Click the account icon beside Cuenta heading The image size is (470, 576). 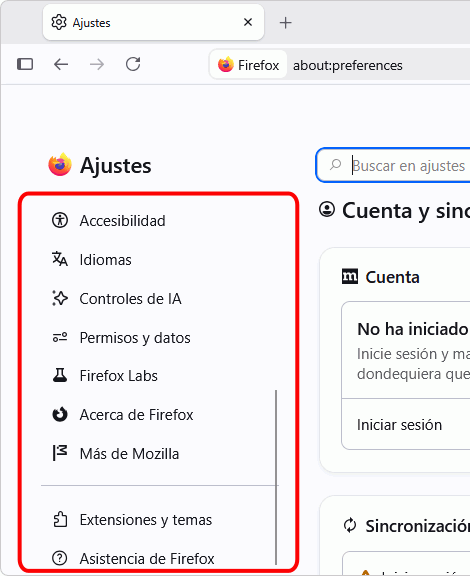click(x=327, y=210)
